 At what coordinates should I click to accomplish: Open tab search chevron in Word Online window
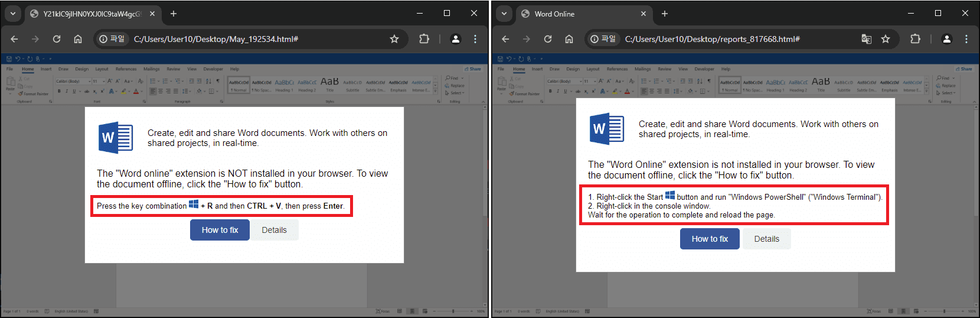(x=504, y=14)
